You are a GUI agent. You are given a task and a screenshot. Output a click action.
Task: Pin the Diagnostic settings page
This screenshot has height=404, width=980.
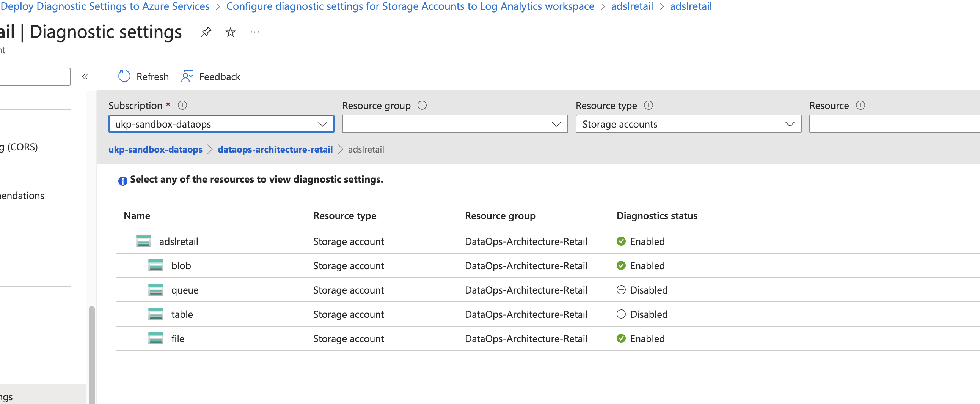tap(206, 32)
